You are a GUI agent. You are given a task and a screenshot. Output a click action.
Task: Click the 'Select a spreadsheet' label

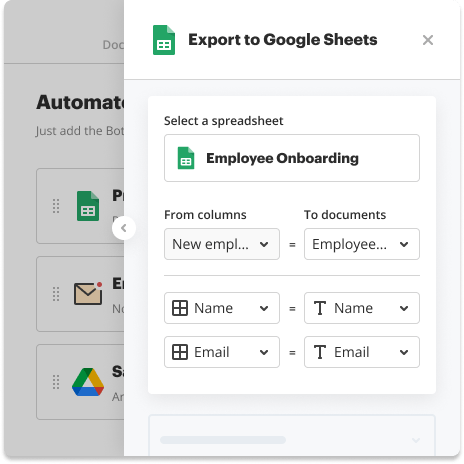[x=224, y=121]
